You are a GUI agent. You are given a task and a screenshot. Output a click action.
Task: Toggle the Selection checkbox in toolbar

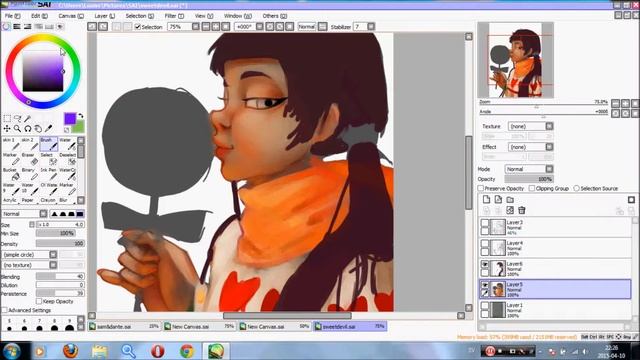[x=138, y=27]
